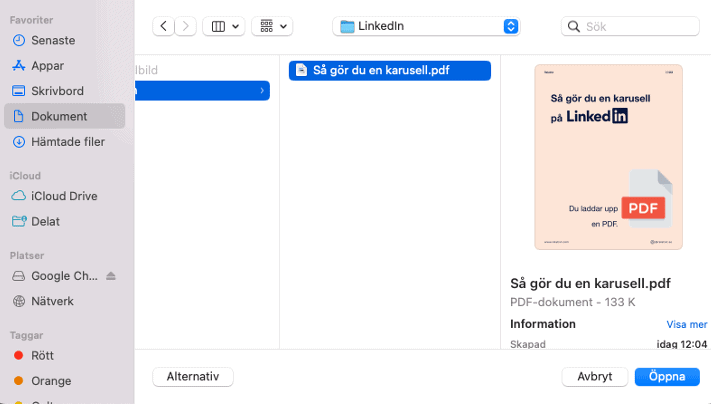Screen dimensions: 712x404
Task: Switch to column view icon
Action: pos(218,26)
